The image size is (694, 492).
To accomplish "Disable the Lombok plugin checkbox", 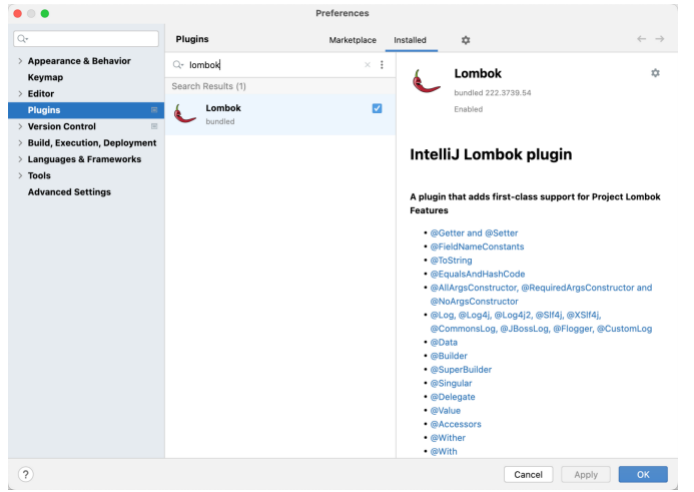I will (377, 108).
